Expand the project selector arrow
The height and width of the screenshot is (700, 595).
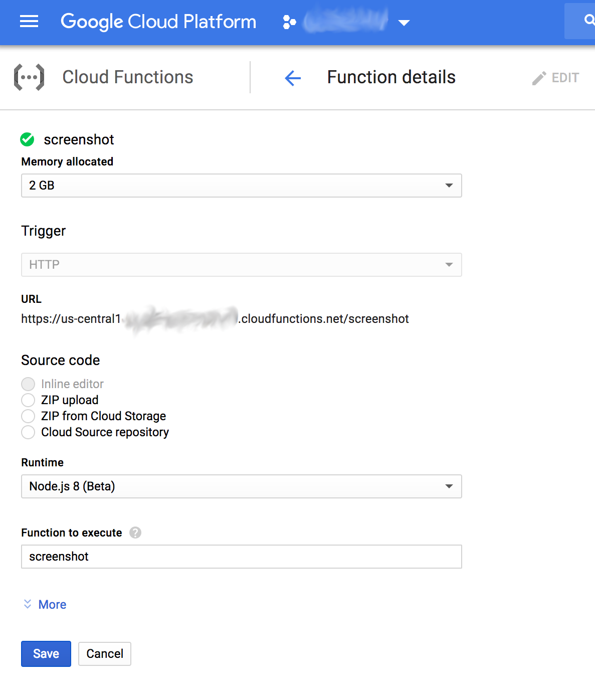[404, 23]
